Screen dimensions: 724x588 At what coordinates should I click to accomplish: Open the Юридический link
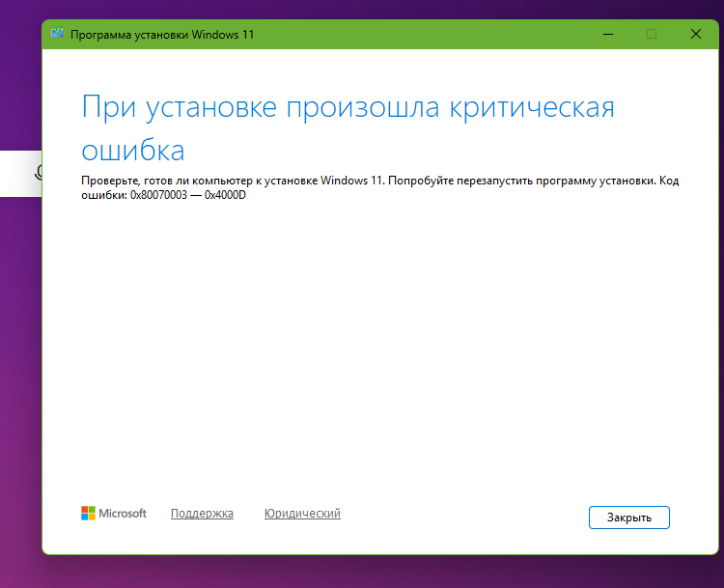pyautogui.click(x=302, y=513)
